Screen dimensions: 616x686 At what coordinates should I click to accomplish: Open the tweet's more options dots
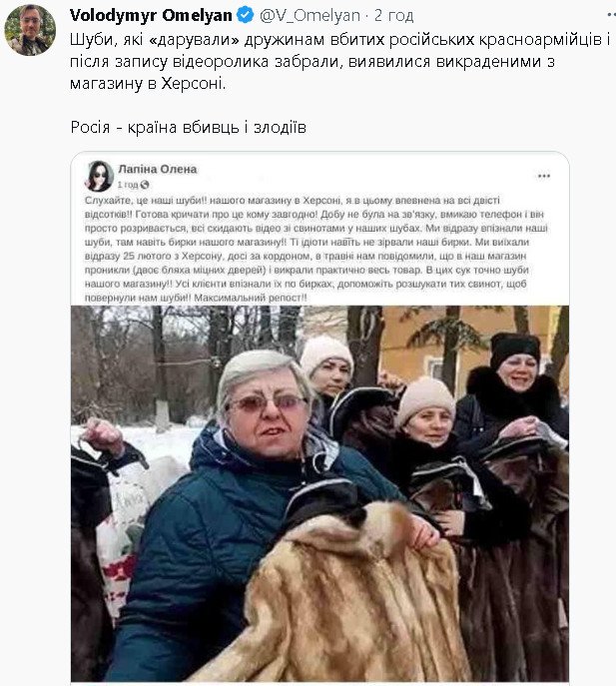[x=611, y=15]
